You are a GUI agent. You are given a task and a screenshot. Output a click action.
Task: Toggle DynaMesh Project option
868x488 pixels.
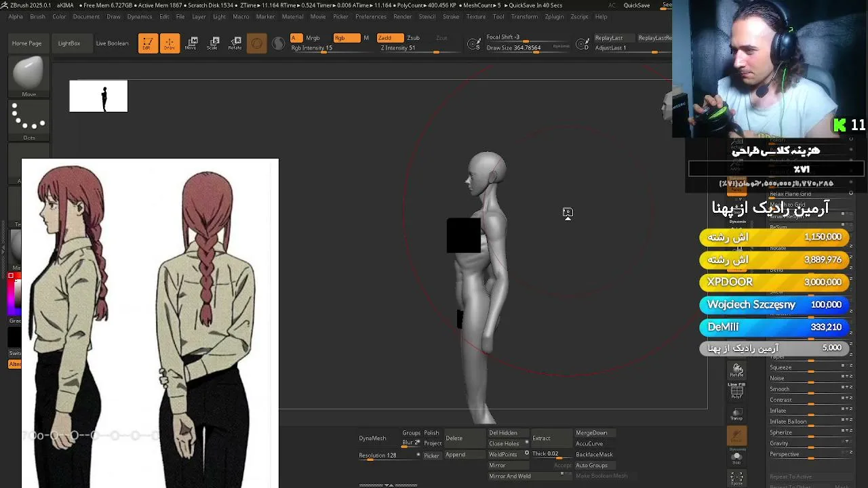coord(433,443)
